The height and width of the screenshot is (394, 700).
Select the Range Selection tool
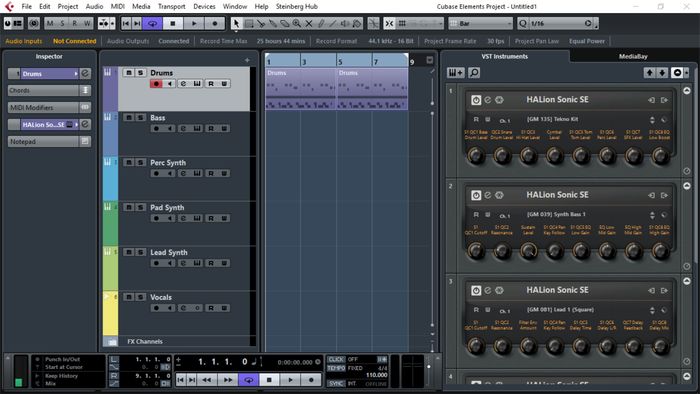point(249,23)
